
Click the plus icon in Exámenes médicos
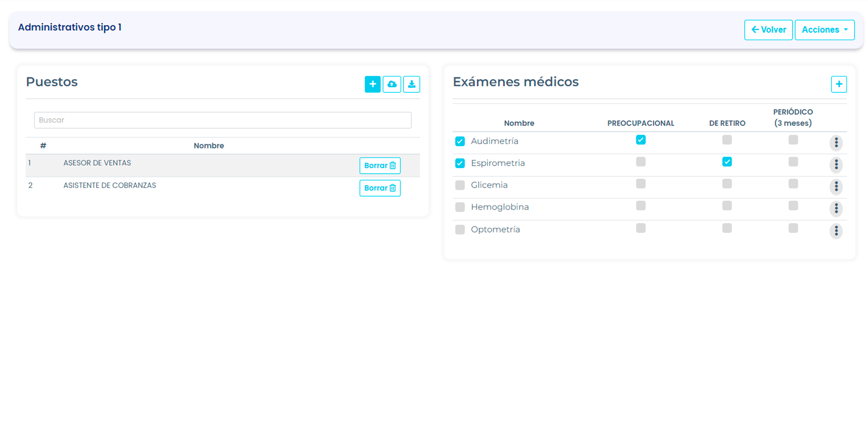(839, 84)
